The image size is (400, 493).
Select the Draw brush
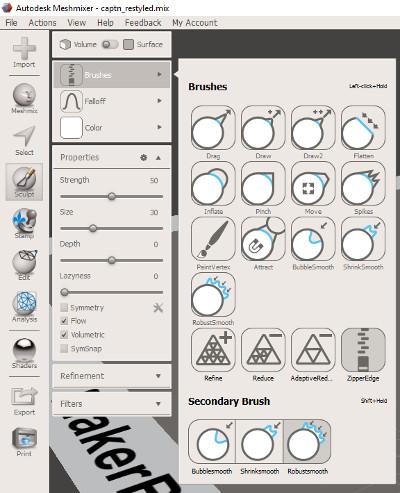point(263,128)
